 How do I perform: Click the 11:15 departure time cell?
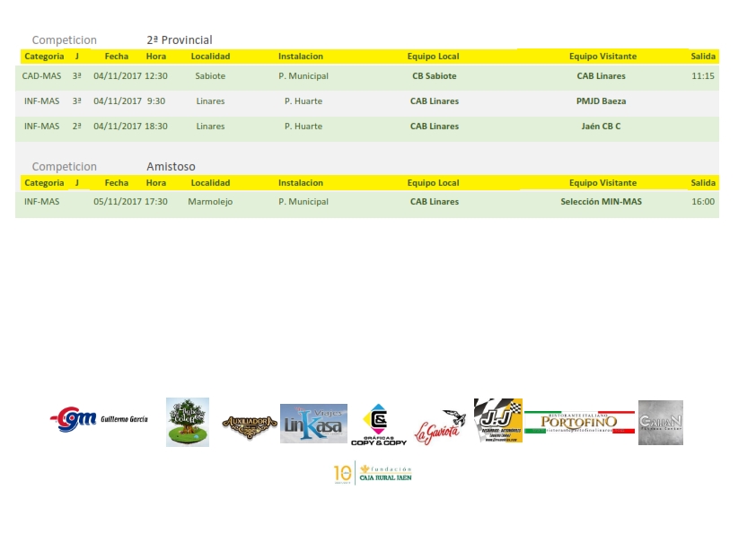click(703, 76)
